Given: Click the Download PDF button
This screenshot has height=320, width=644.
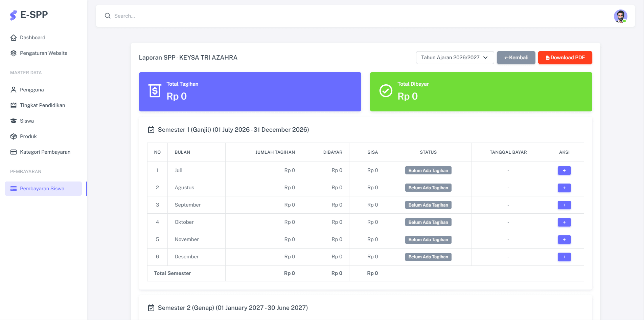Looking at the screenshot, I should pyautogui.click(x=565, y=58).
